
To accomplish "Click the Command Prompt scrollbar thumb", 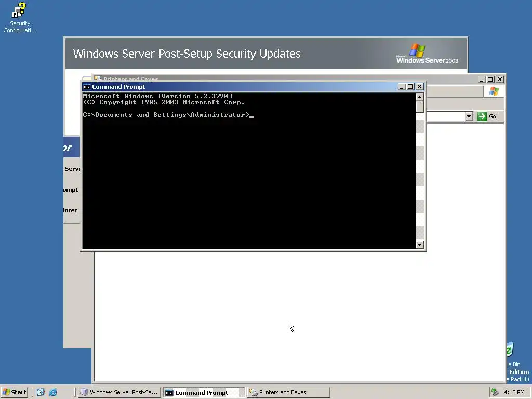I will click(x=420, y=107).
